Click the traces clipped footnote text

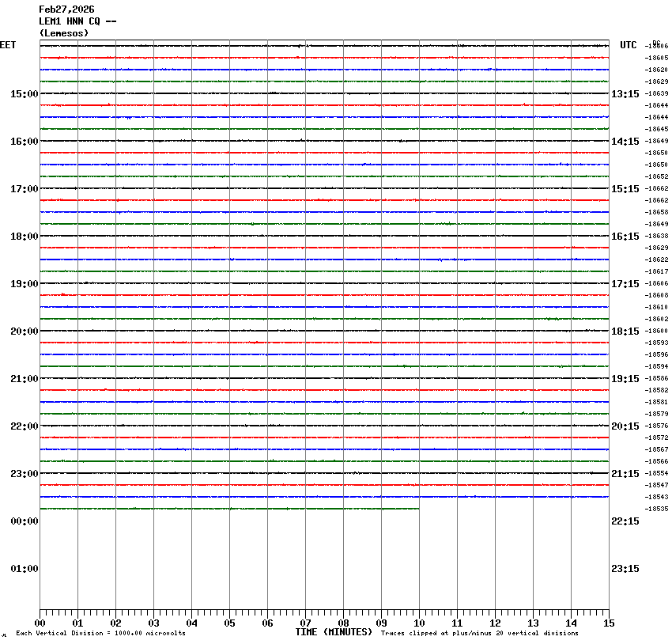[479, 633]
